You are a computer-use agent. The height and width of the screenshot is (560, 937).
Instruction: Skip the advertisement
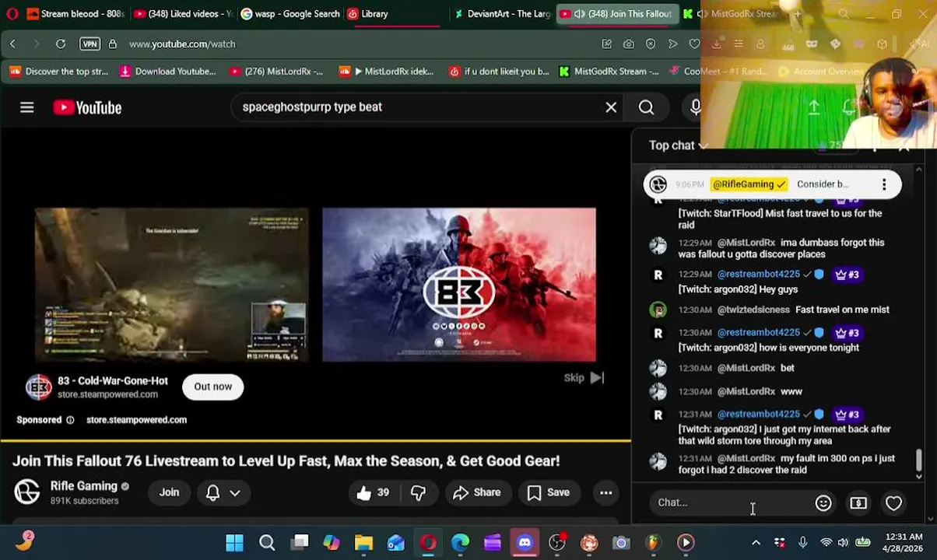click(x=584, y=377)
